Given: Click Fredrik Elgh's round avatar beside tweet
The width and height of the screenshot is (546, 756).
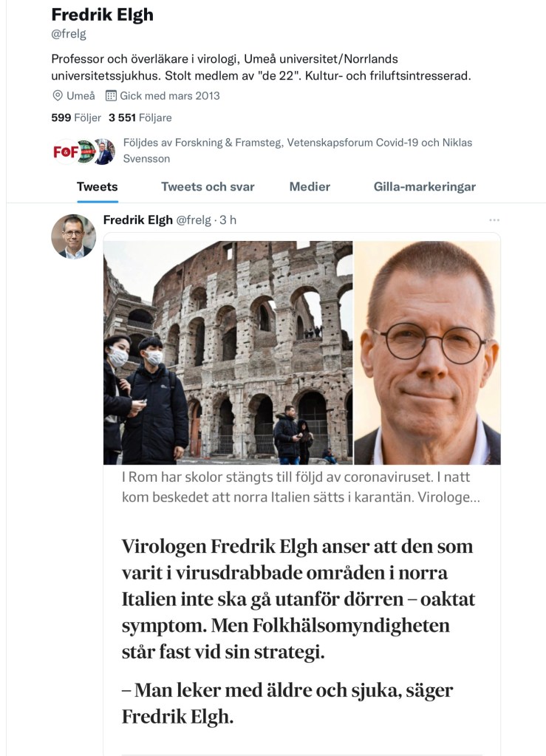Looking at the screenshot, I should pos(74,236).
